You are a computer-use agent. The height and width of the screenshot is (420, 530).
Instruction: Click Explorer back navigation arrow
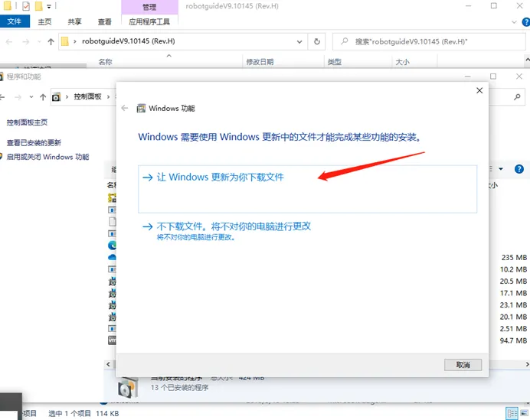(9, 41)
